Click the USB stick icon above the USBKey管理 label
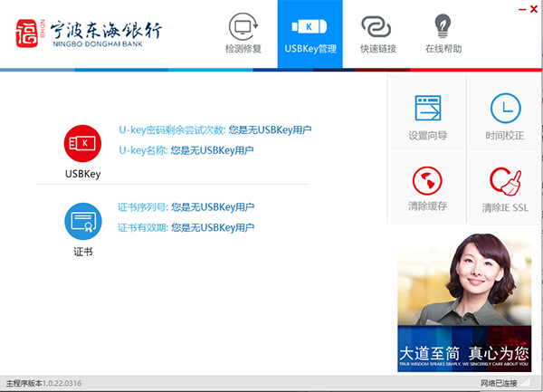This screenshot has width=543, height=392. pos(310,26)
